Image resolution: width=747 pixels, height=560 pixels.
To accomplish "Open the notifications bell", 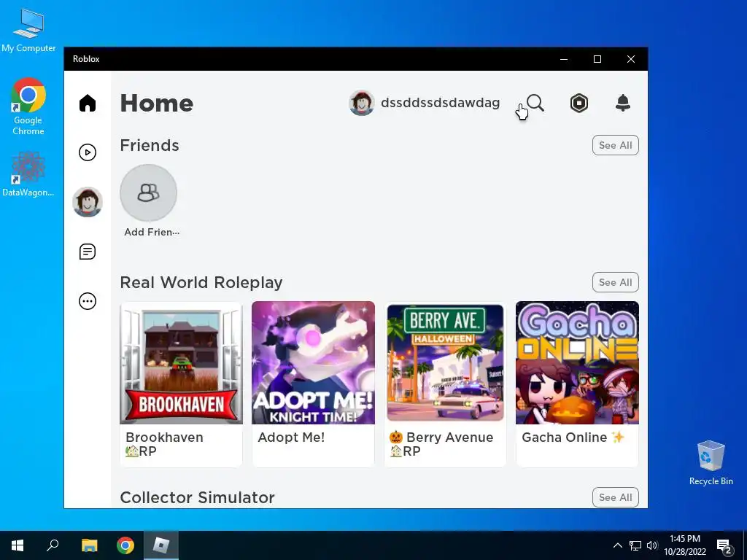I will 623,103.
